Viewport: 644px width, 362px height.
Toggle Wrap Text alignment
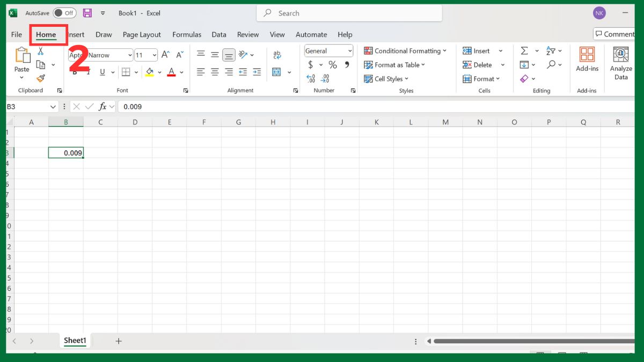point(277,54)
